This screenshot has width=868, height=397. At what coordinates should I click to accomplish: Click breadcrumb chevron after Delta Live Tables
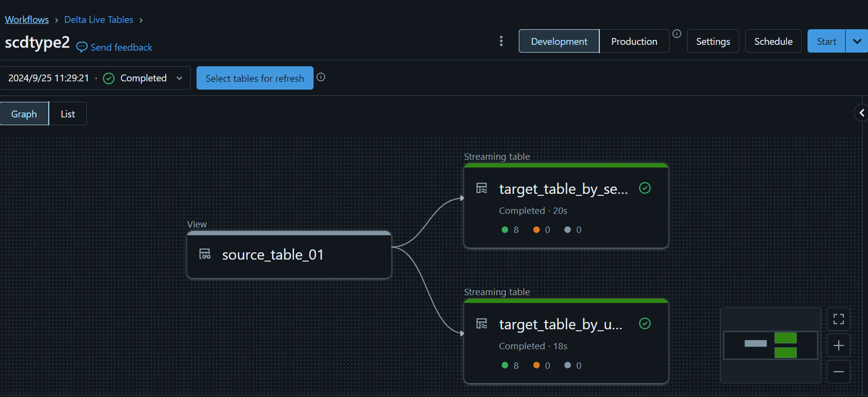(x=141, y=20)
